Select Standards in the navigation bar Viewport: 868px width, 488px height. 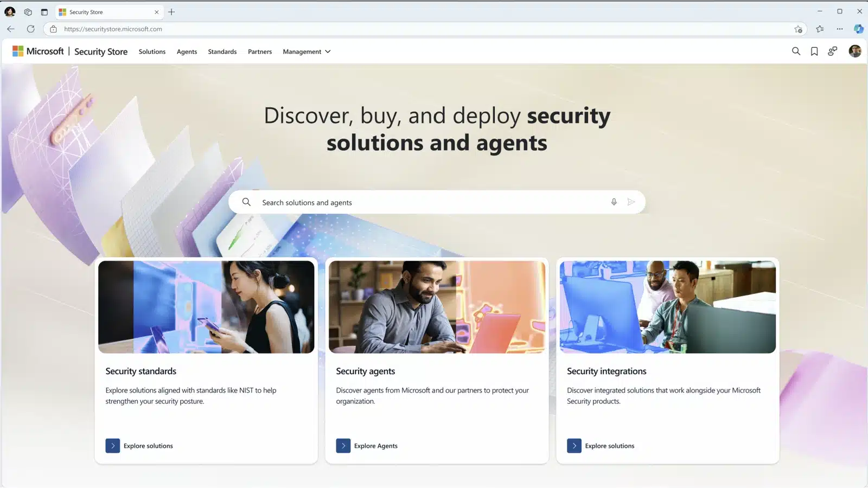coord(222,52)
